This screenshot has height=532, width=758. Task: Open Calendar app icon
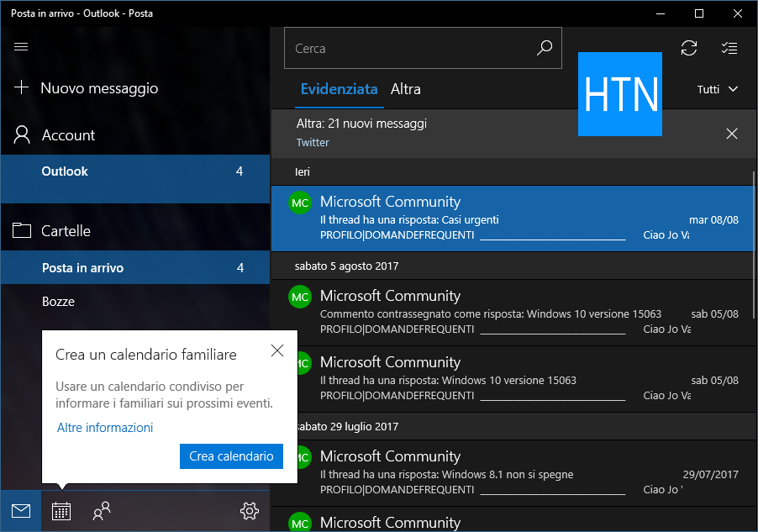(61, 511)
